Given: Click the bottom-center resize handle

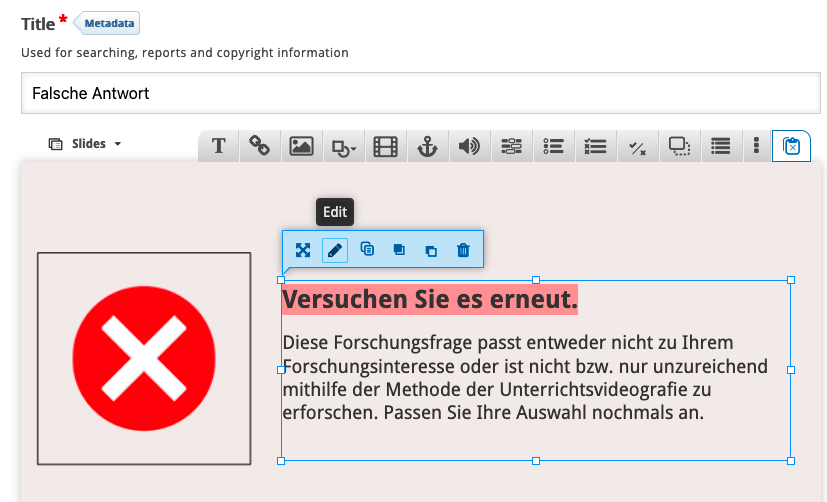Looking at the screenshot, I should pos(536,461).
